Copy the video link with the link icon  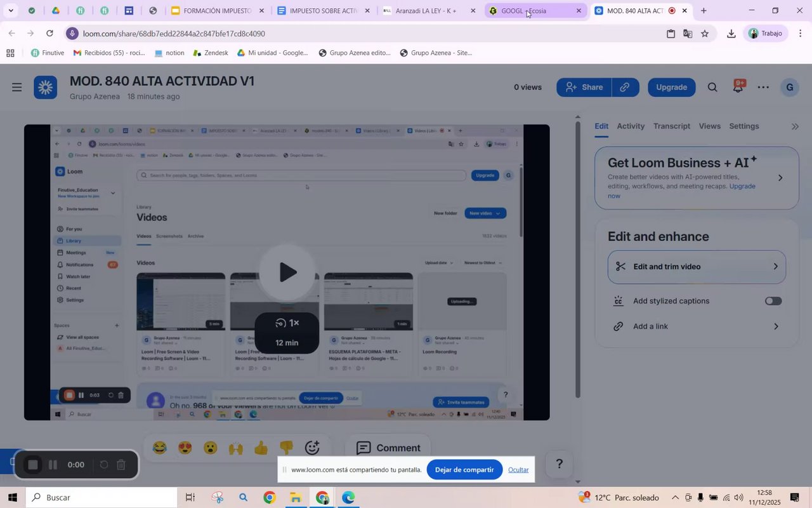625,88
